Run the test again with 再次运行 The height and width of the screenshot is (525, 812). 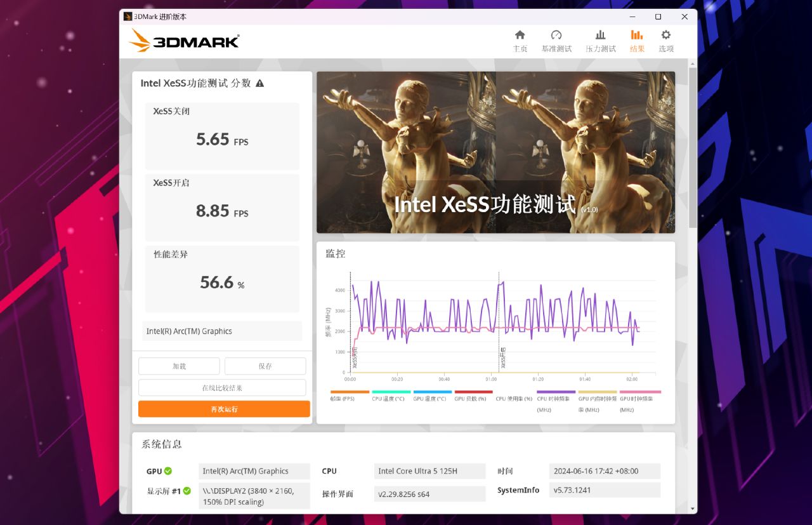pyautogui.click(x=224, y=409)
